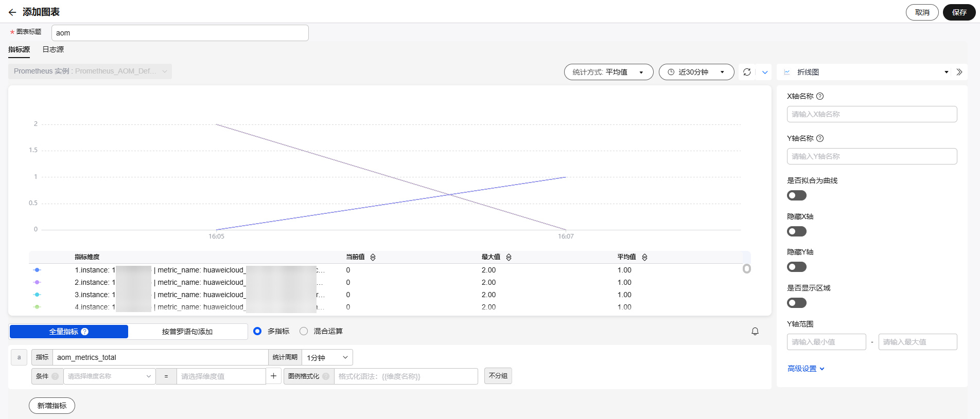
Task: Click the cyan legend marker for series 3
Action: tap(37, 295)
